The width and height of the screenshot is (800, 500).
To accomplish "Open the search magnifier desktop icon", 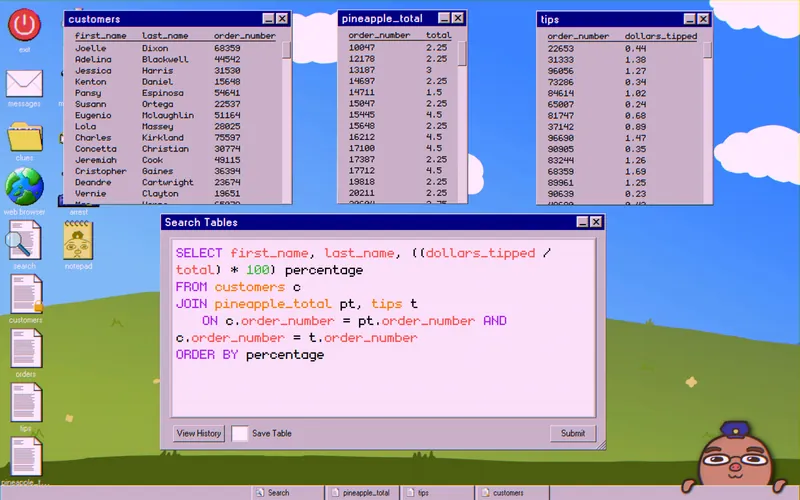I will (23, 240).
